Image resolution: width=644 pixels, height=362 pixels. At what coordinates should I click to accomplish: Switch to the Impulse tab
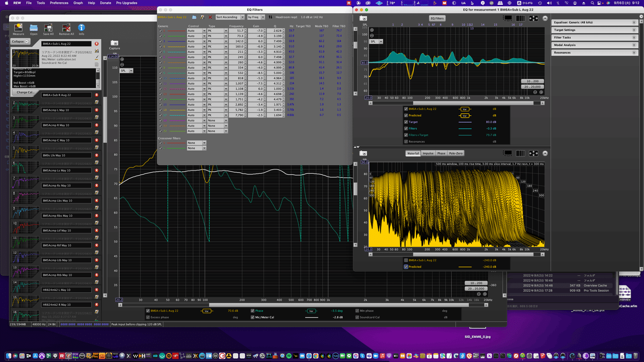click(x=428, y=153)
